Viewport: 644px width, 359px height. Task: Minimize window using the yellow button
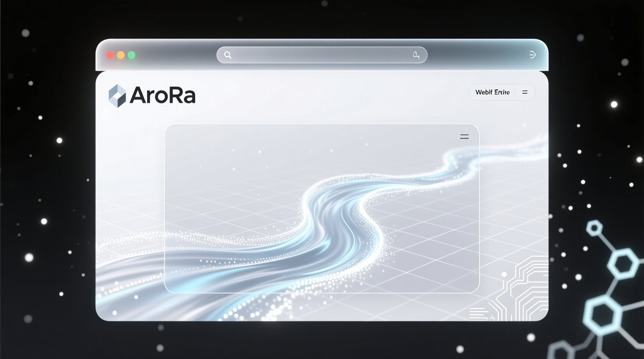[121, 55]
